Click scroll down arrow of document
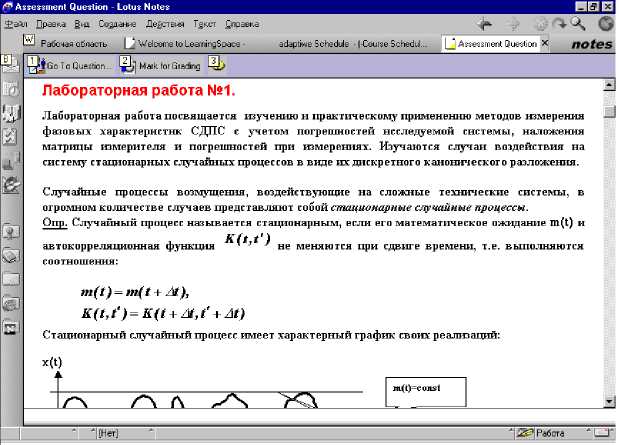The image size is (619, 445). [x=610, y=402]
